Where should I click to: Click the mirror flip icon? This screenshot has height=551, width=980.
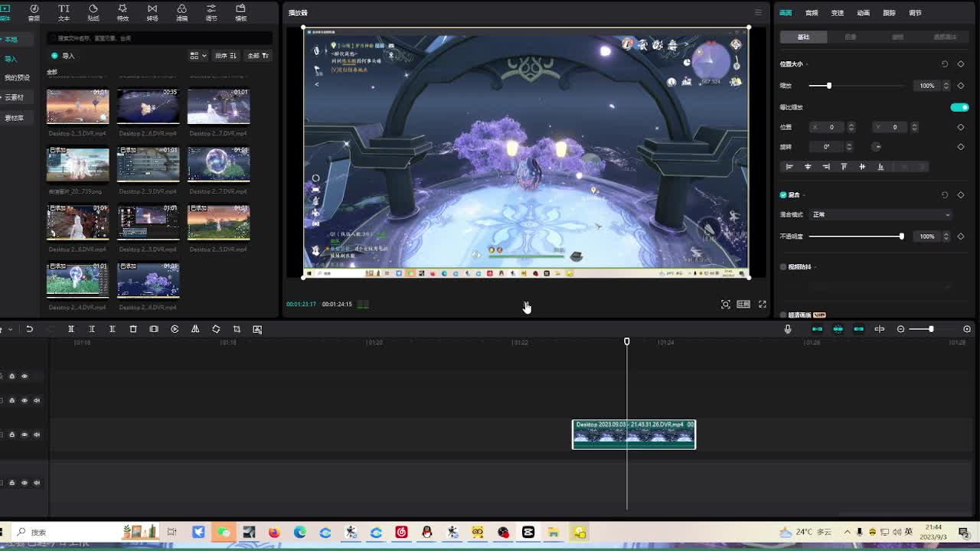195,329
